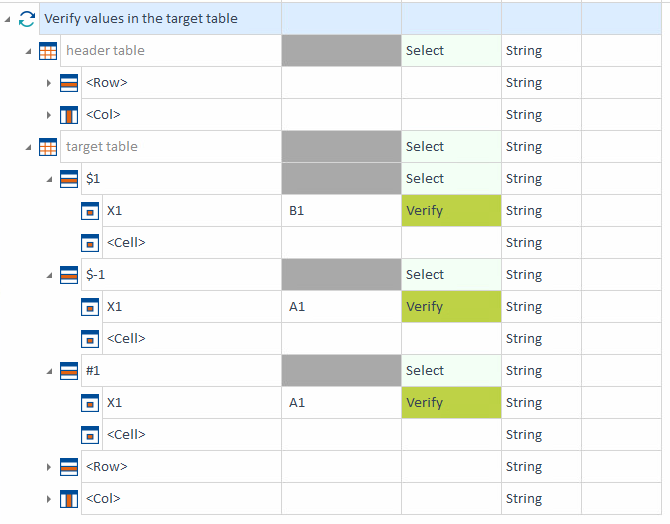This screenshot has height=524, width=670.
Task: Click the column icon under header table
Action: pos(69,115)
